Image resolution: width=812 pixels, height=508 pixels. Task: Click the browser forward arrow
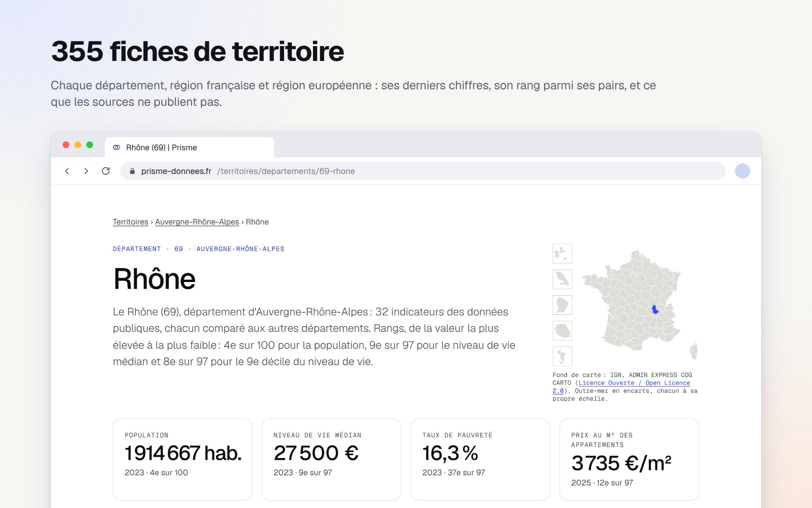[86, 171]
